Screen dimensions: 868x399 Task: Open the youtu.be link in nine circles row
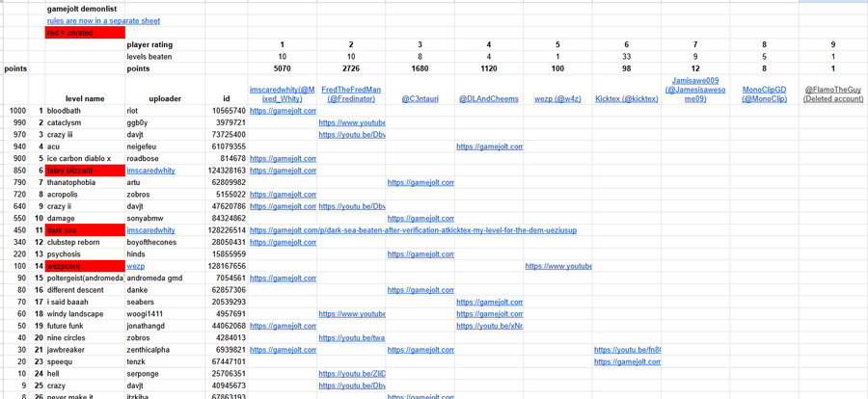click(352, 338)
